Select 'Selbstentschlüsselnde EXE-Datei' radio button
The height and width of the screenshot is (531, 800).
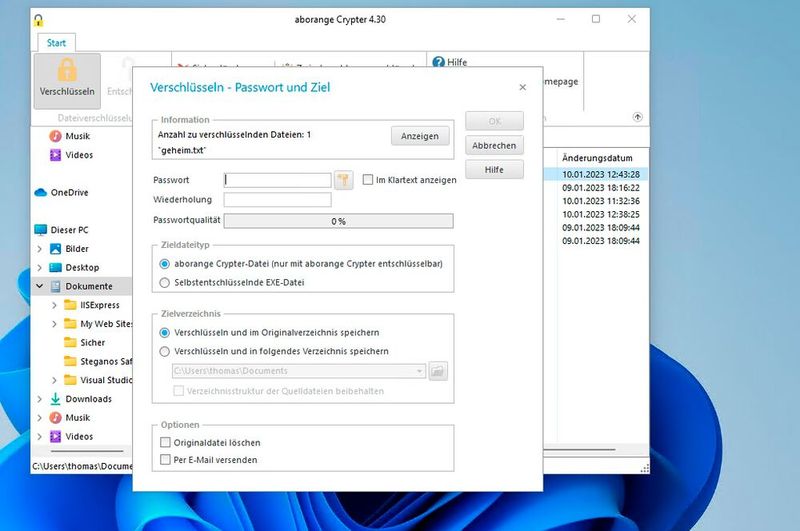(x=165, y=282)
